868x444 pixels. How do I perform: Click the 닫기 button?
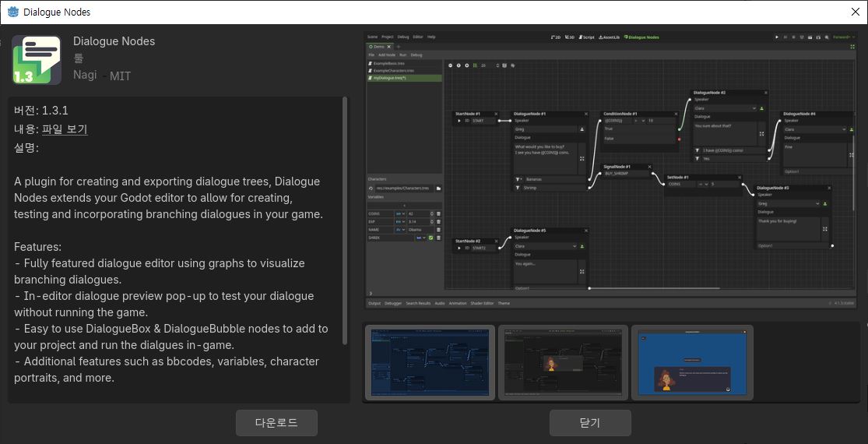tap(590, 423)
